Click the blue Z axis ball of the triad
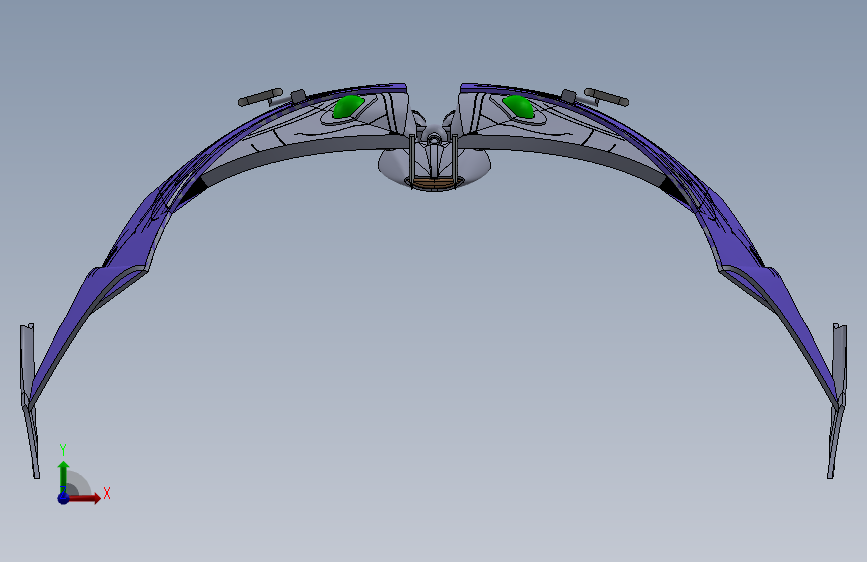867x562 pixels. [x=63, y=498]
